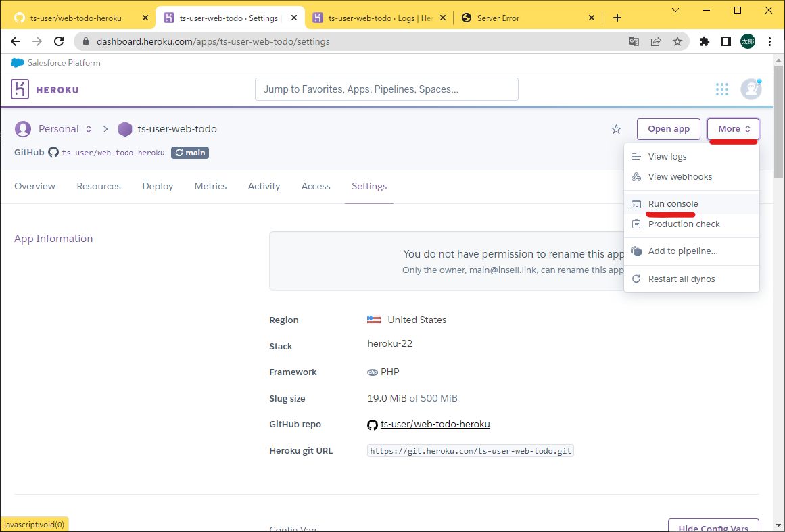
Task: Click the main branch badge
Action: 190,153
